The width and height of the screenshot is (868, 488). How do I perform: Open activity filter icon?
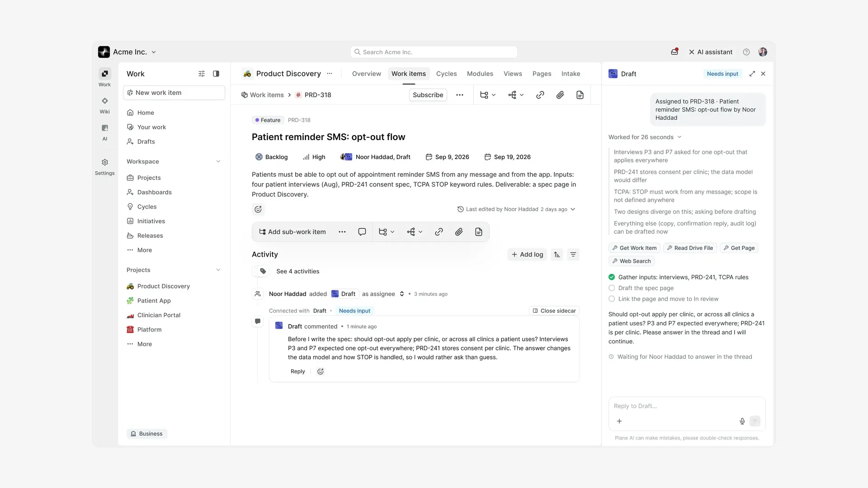pos(573,254)
